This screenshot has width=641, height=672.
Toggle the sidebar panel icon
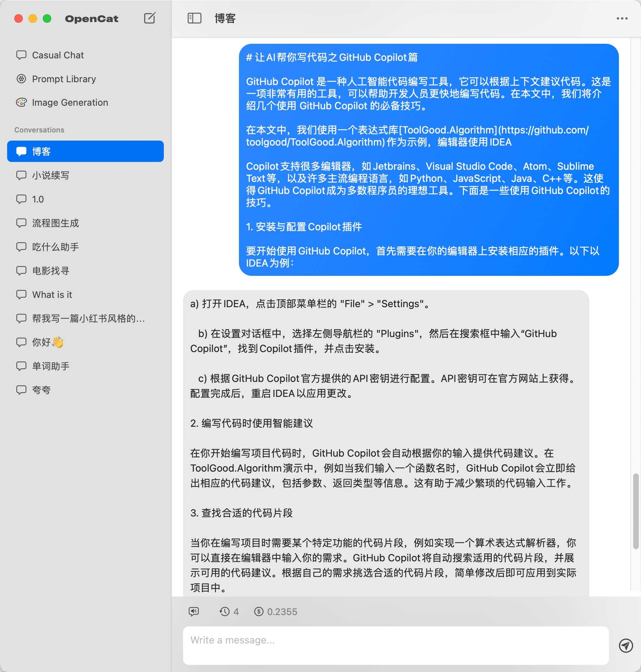[194, 18]
